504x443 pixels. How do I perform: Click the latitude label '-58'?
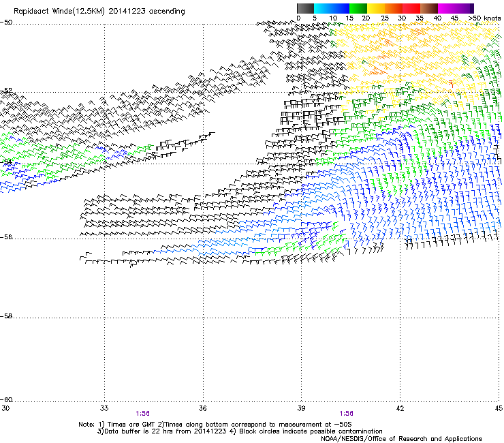tap(6, 316)
